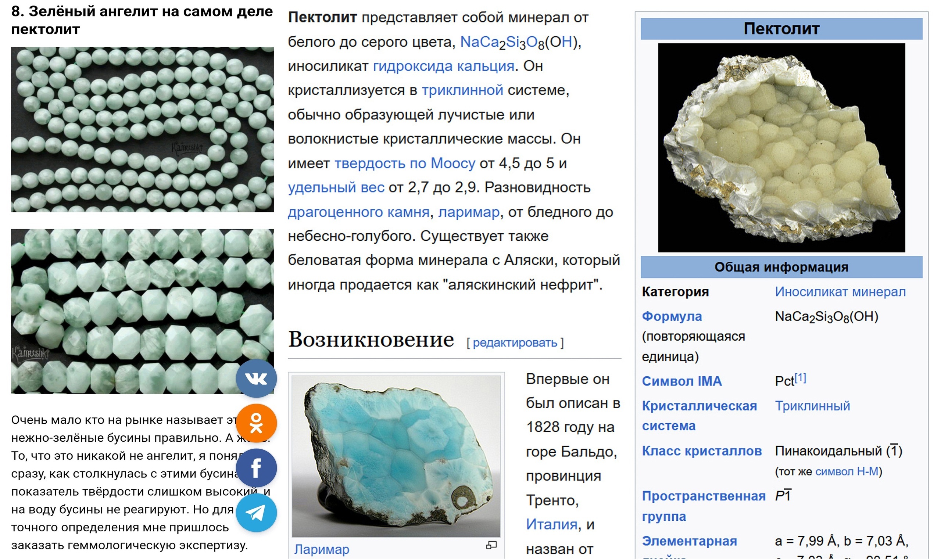Image resolution: width=941 pixels, height=560 pixels.
Task: Open the 'драгоценного камня' link
Action: tap(358, 212)
